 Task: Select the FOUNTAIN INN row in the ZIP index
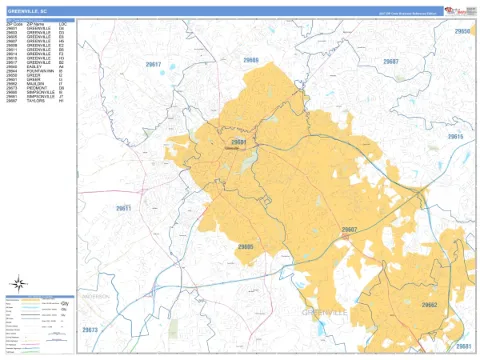point(35,71)
